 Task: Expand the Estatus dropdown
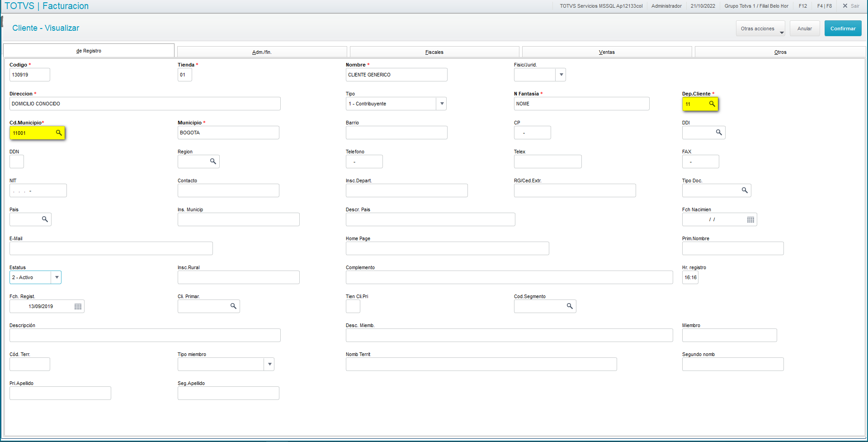(x=57, y=277)
